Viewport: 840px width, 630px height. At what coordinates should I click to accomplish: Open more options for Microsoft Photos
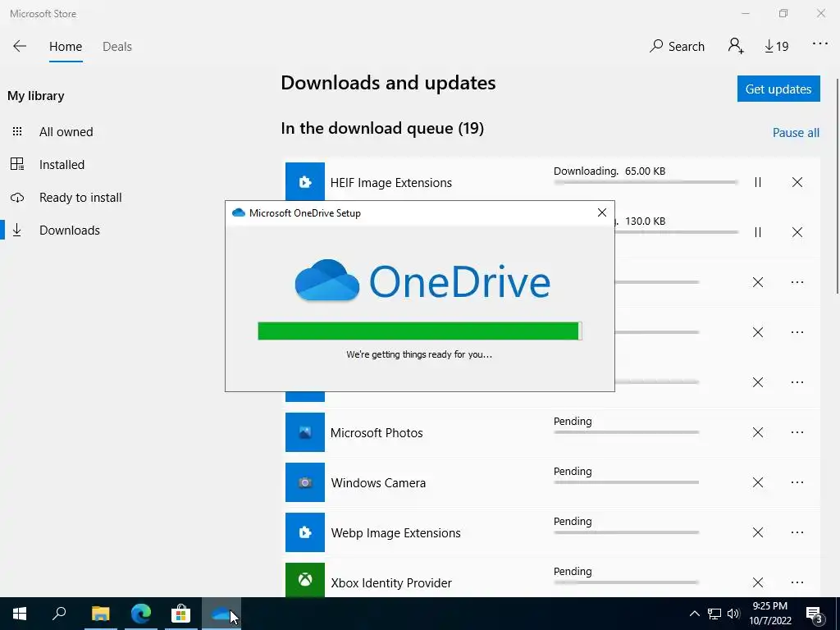pyautogui.click(x=797, y=432)
